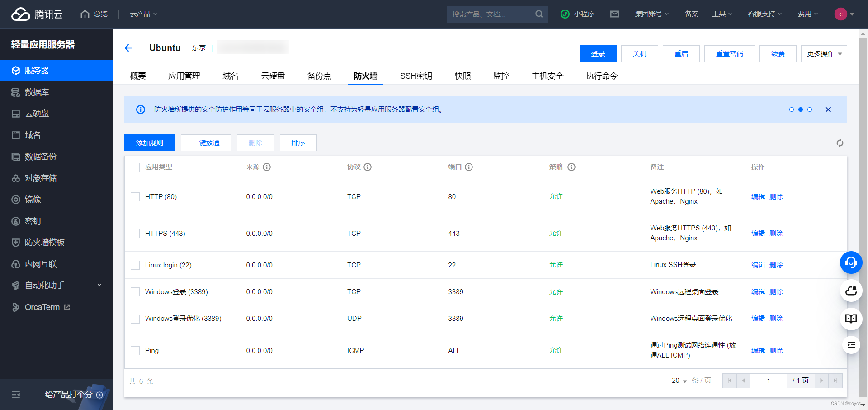The height and width of the screenshot is (410, 868).
Task: Change the 20 条/页 page size
Action: 679,381
